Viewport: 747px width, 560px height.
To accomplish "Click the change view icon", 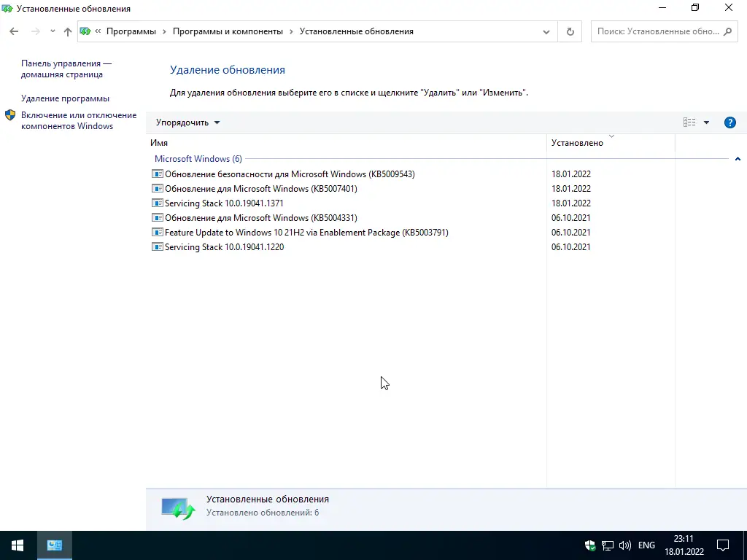I will click(x=689, y=122).
